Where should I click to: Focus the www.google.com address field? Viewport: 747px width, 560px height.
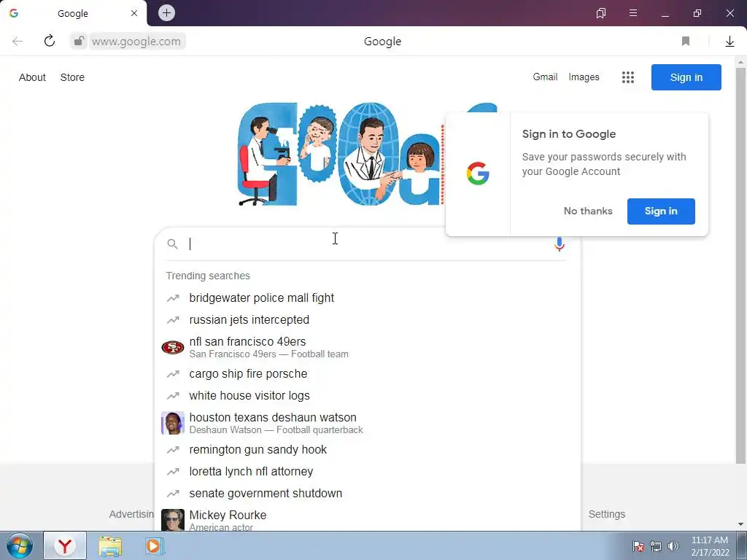136,42
